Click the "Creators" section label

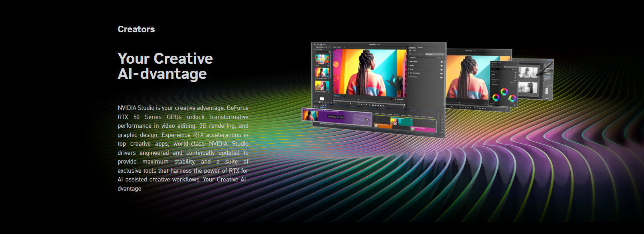(x=136, y=29)
